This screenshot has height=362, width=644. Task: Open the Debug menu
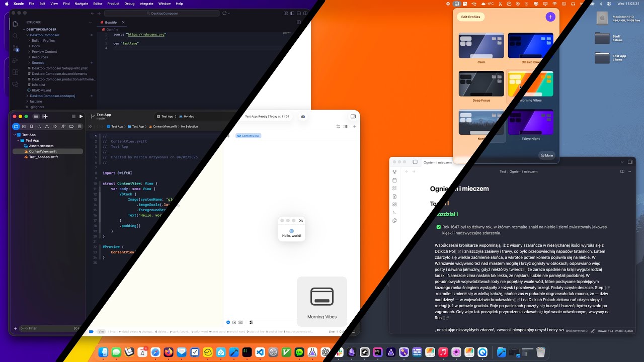129,4
